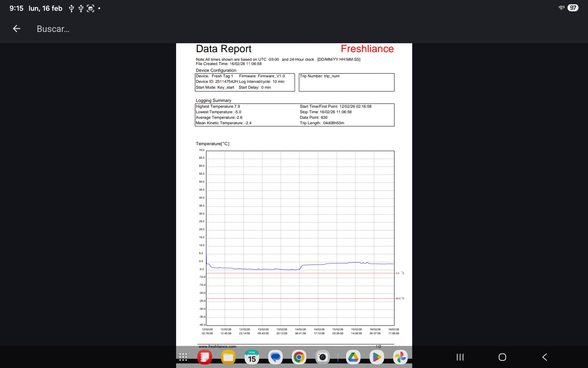Tap the Wi-Fi status icon

pyautogui.click(x=561, y=8)
